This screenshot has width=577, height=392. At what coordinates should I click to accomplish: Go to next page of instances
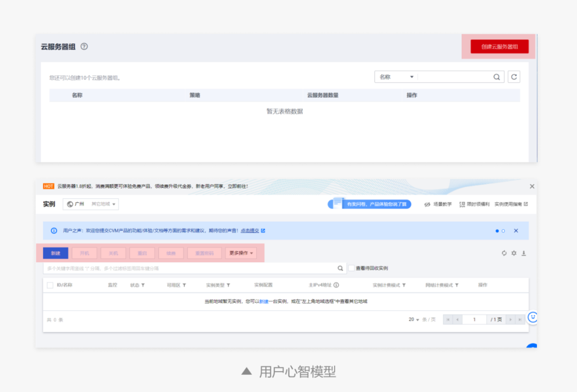[510, 319]
